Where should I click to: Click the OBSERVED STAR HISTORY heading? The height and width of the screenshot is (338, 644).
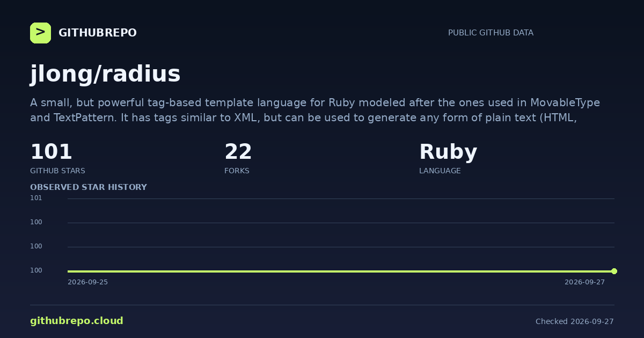[89, 187]
